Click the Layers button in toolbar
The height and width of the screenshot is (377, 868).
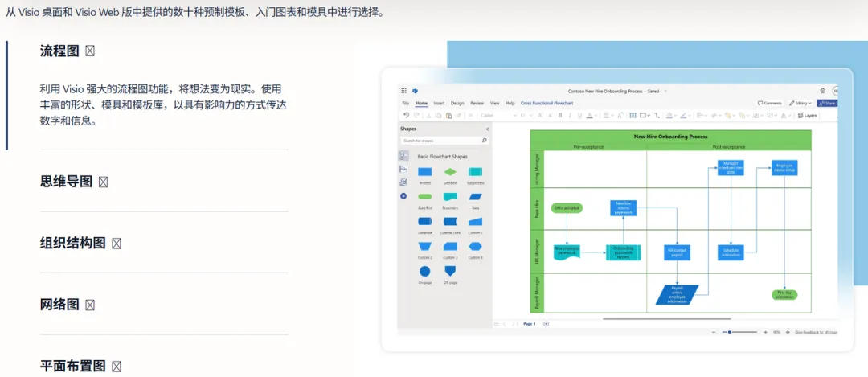[807, 115]
